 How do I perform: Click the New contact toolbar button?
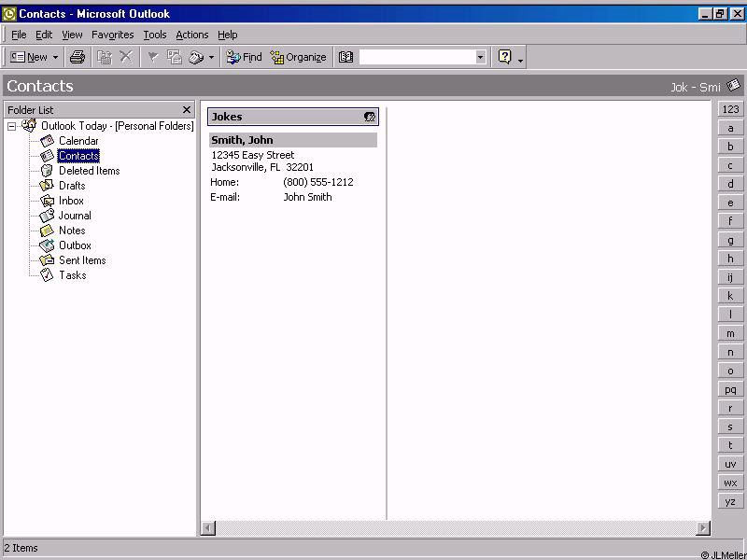pyautogui.click(x=29, y=57)
